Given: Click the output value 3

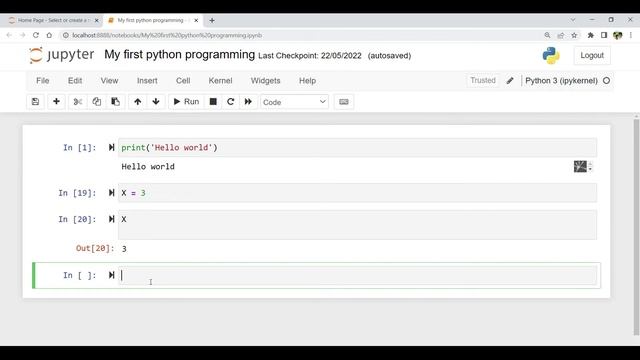Looking at the screenshot, I should tap(124, 249).
